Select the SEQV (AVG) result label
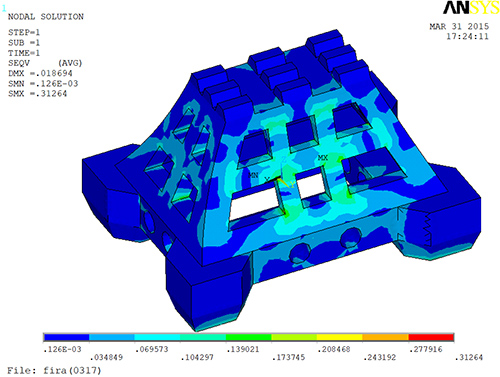500x377 pixels. pyautogui.click(x=45, y=63)
